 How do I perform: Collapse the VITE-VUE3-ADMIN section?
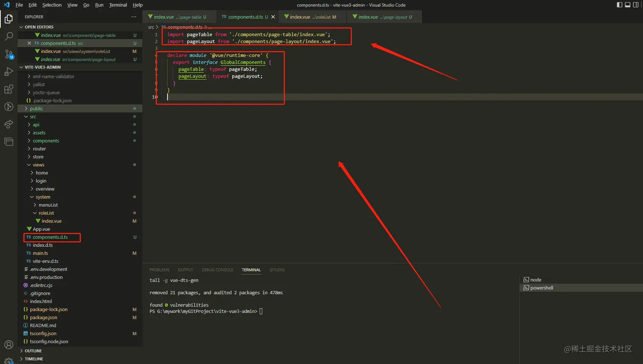point(80,67)
